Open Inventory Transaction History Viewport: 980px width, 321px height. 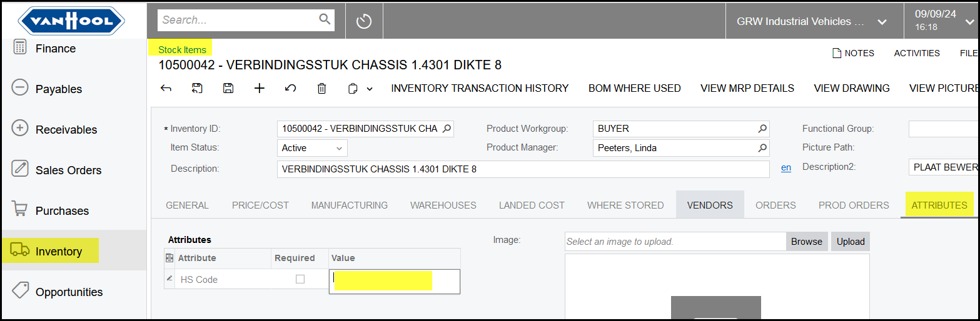click(480, 89)
